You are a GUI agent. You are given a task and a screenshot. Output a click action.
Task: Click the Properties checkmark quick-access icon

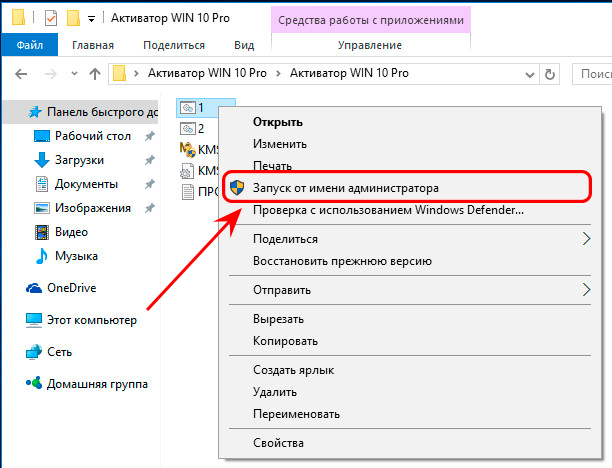click(51, 18)
